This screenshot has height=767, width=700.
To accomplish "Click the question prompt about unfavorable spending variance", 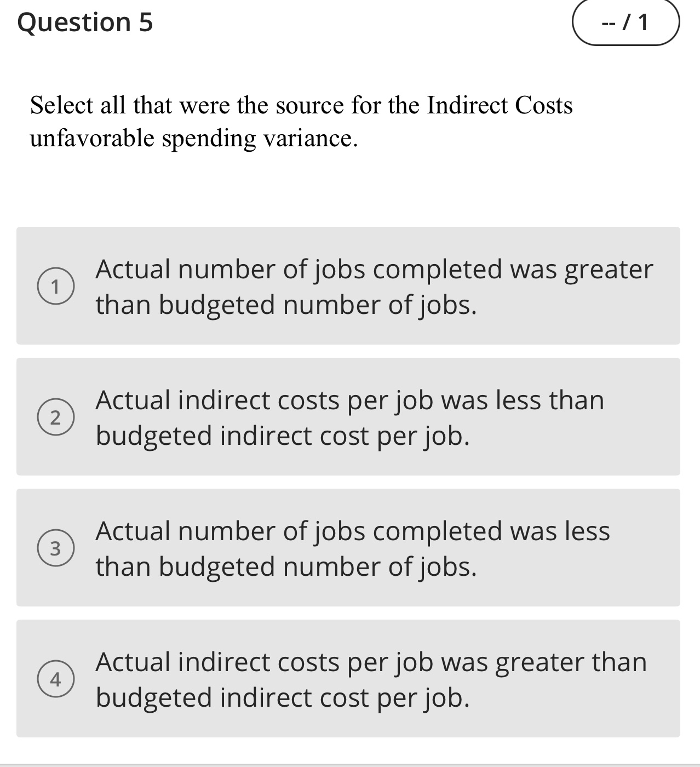I will [301, 121].
